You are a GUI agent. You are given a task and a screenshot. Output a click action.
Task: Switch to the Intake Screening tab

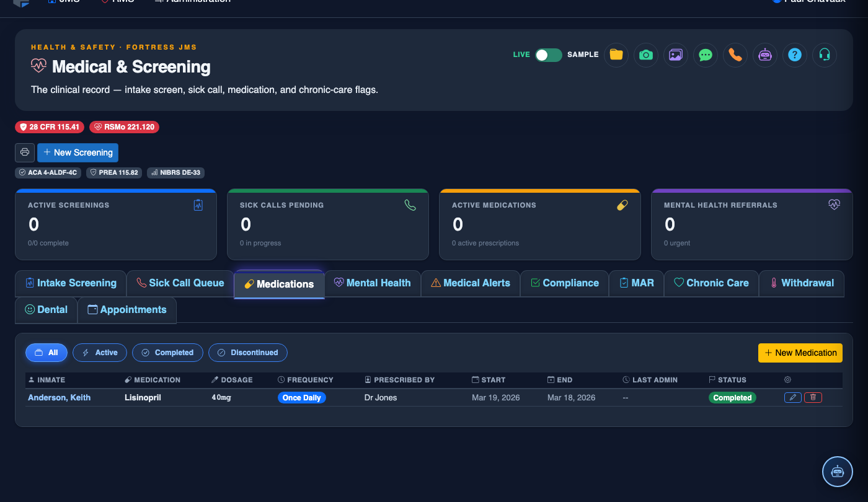pos(71,283)
